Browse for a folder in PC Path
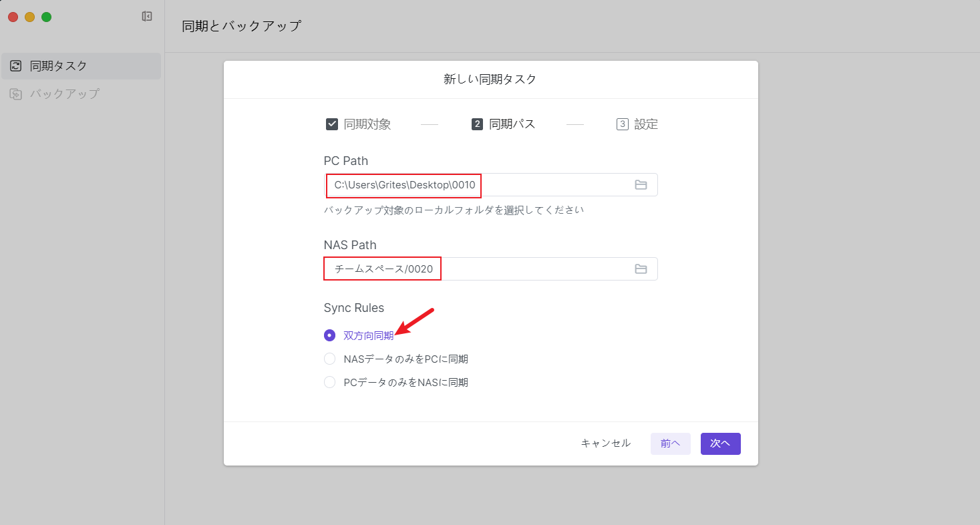 [641, 185]
